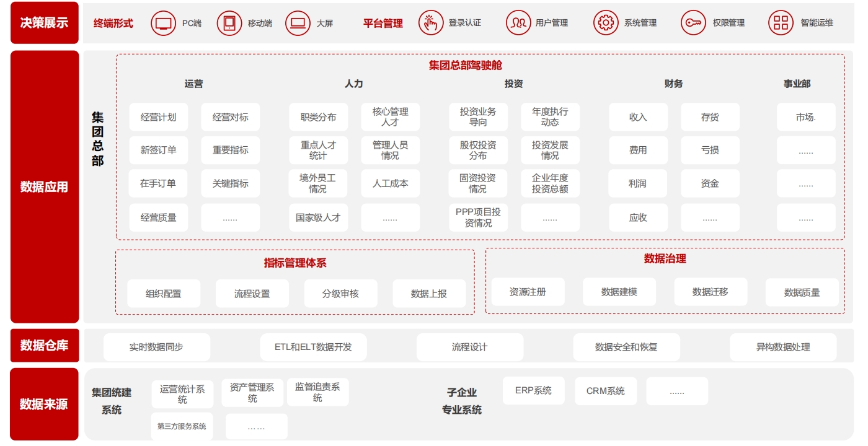Screen dimensions: 868x446
Task: Select 实时数据同步 in data warehouse row
Action: pos(156,347)
